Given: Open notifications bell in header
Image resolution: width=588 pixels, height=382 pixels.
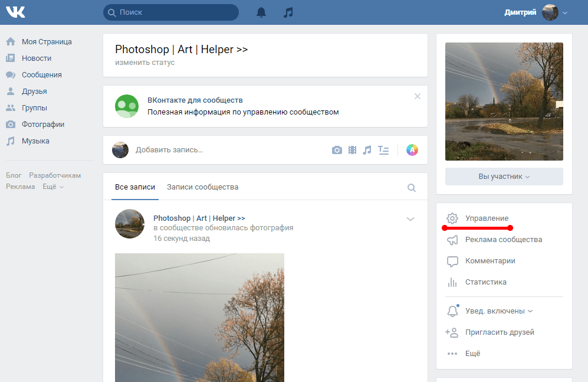Looking at the screenshot, I should click(261, 13).
